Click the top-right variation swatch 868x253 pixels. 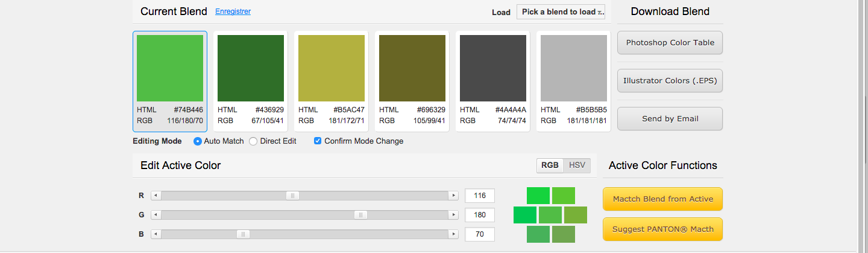[x=564, y=196]
